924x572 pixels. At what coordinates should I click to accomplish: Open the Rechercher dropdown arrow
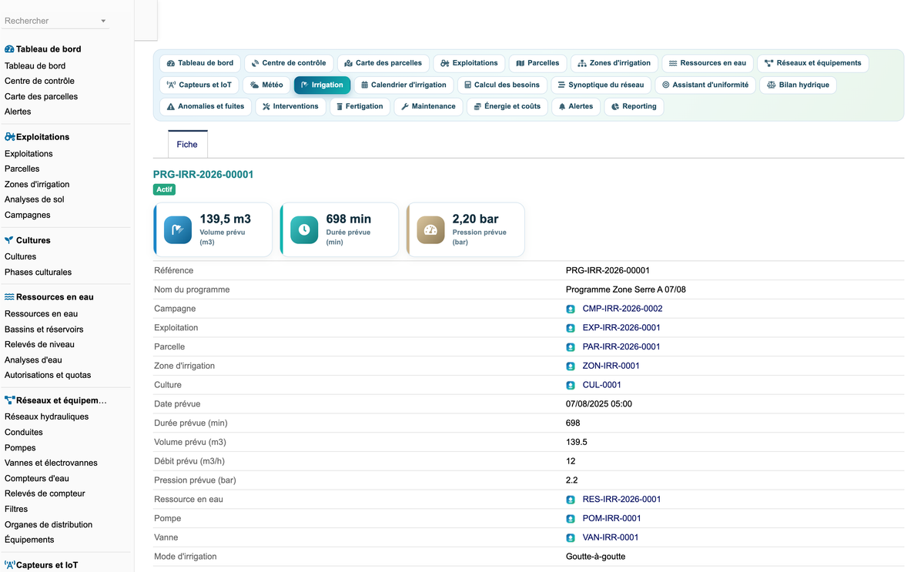[103, 22]
